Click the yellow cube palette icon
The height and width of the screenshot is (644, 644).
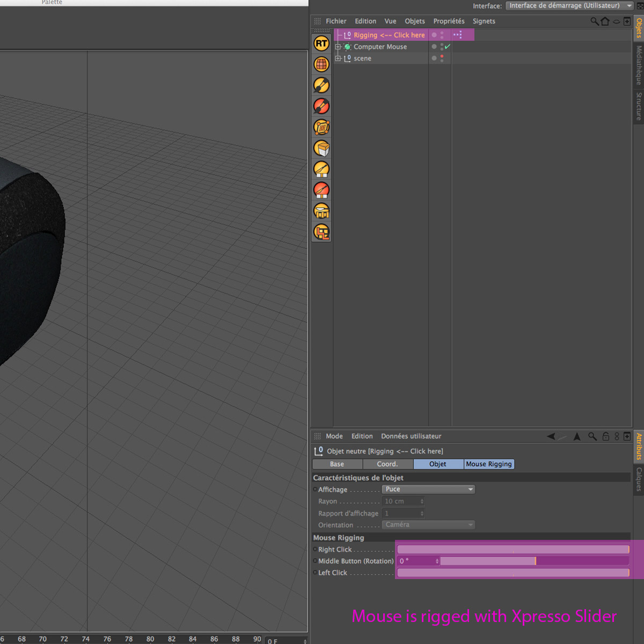pyautogui.click(x=321, y=148)
